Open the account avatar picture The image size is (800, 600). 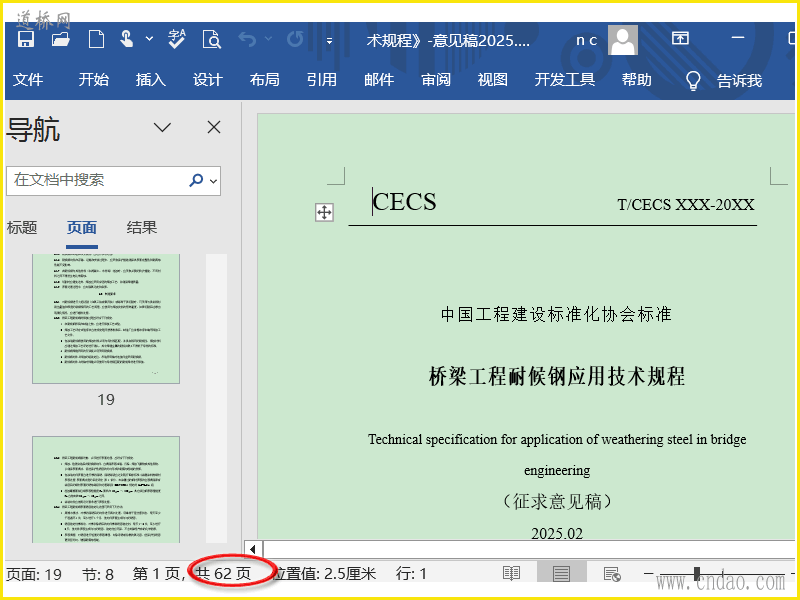tap(622, 40)
